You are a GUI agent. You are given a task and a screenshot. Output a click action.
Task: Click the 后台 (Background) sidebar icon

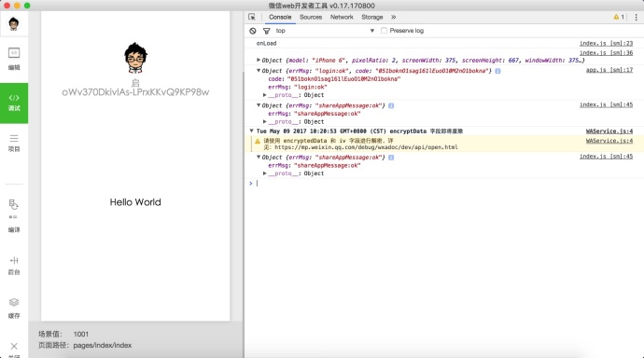coord(14,266)
